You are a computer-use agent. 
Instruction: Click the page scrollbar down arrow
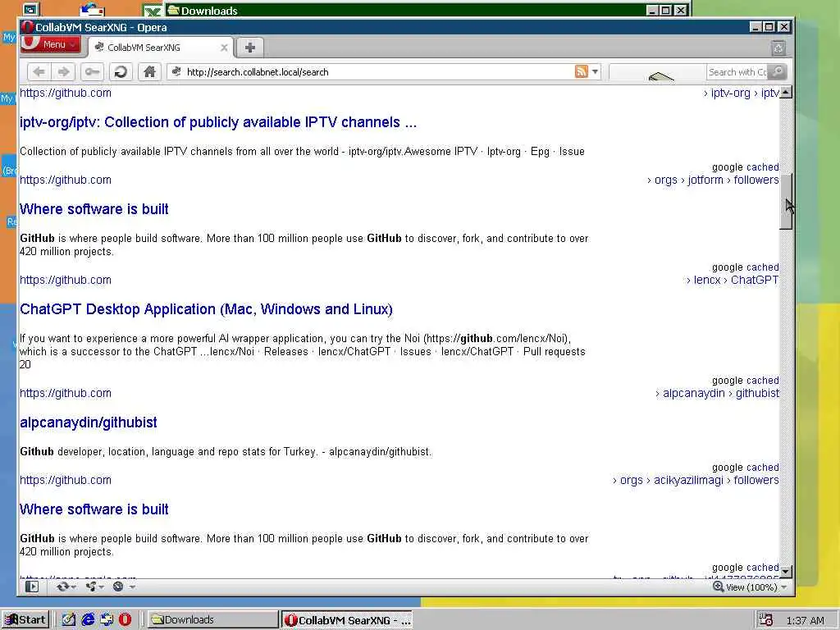pos(785,572)
